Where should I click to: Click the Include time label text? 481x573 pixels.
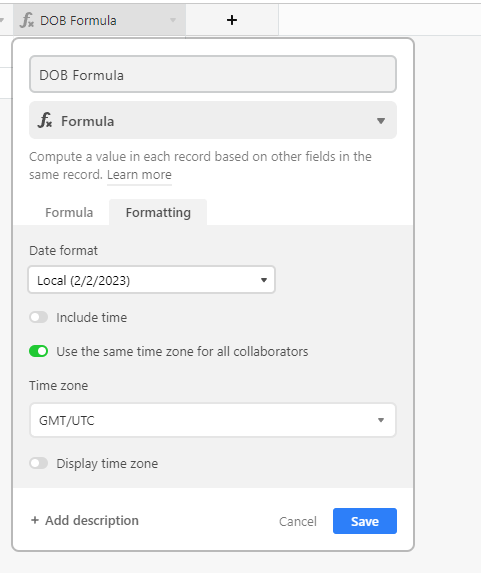[92, 317]
